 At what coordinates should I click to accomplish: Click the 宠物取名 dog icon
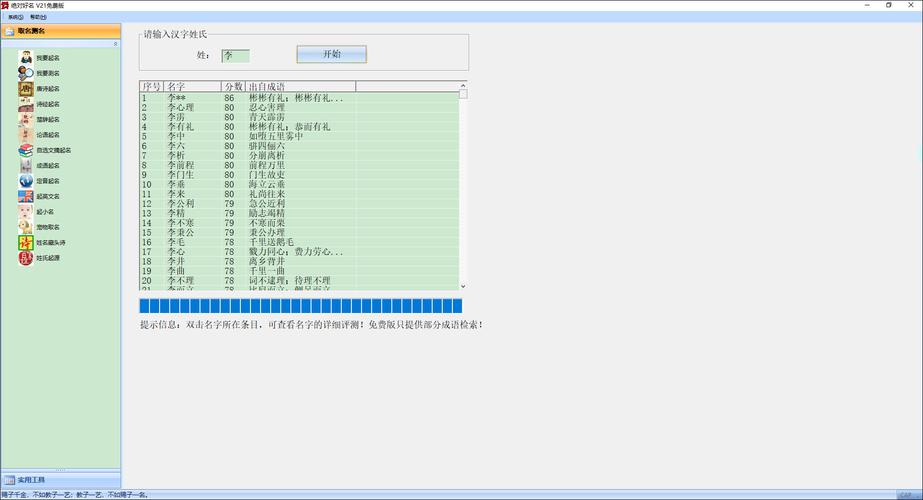pyautogui.click(x=25, y=227)
